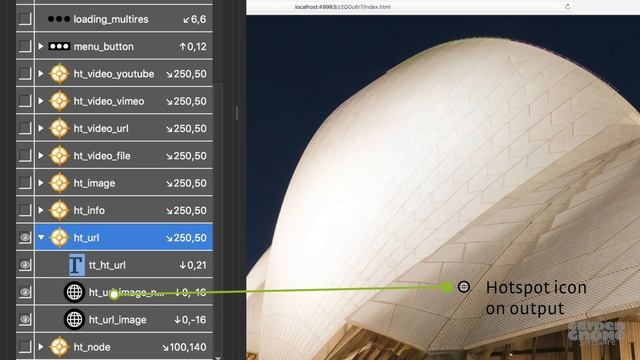Select the ht_video_url hotspot icon
Screen dimensions: 640x360
[x=59, y=128]
